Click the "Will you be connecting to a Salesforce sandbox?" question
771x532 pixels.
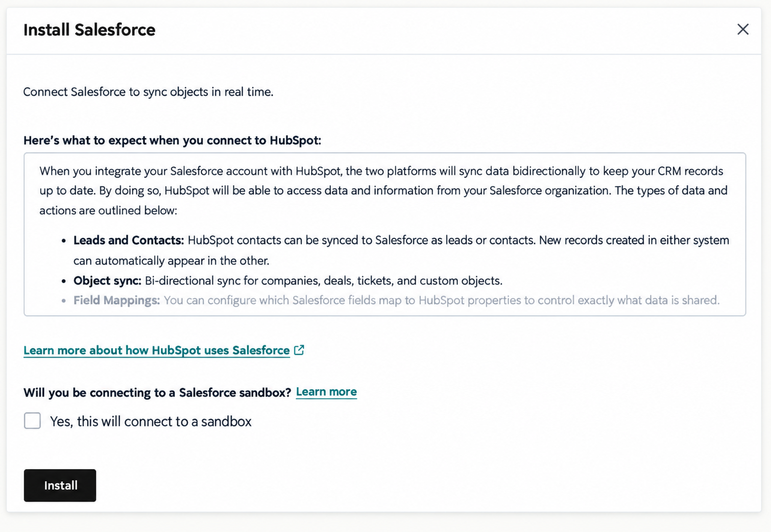[x=157, y=392]
